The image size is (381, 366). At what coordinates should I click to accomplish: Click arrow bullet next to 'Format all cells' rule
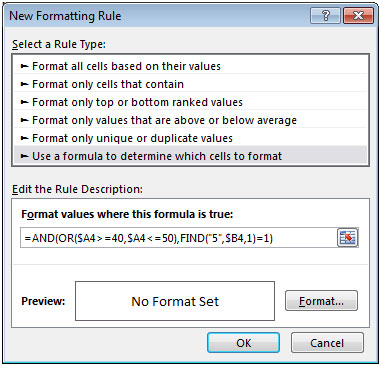point(24,66)
